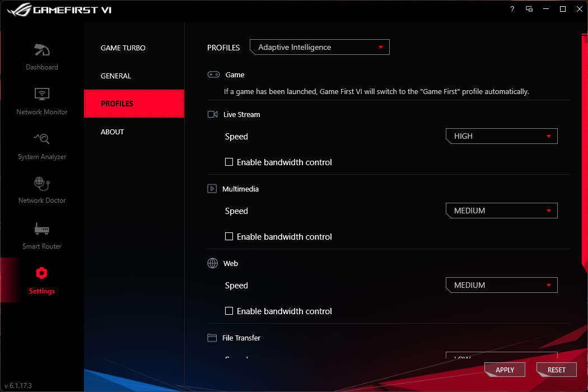Enable bandwidth control for Web
588x392 pixels.
[228, 311]
